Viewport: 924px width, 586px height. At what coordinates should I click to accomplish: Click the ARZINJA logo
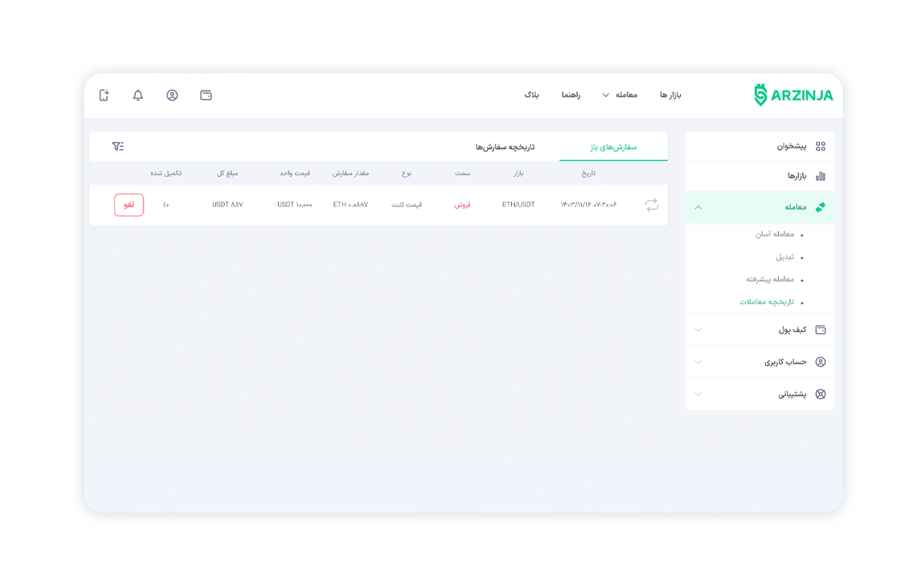pos(794,95)
